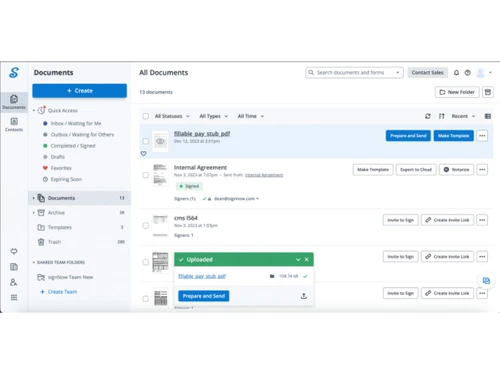Image resolution: width=500 pixels, height=375 pixels.
Task: Expand signer dean@signnow.com dropdown
Action: click(x=257, y=199)
